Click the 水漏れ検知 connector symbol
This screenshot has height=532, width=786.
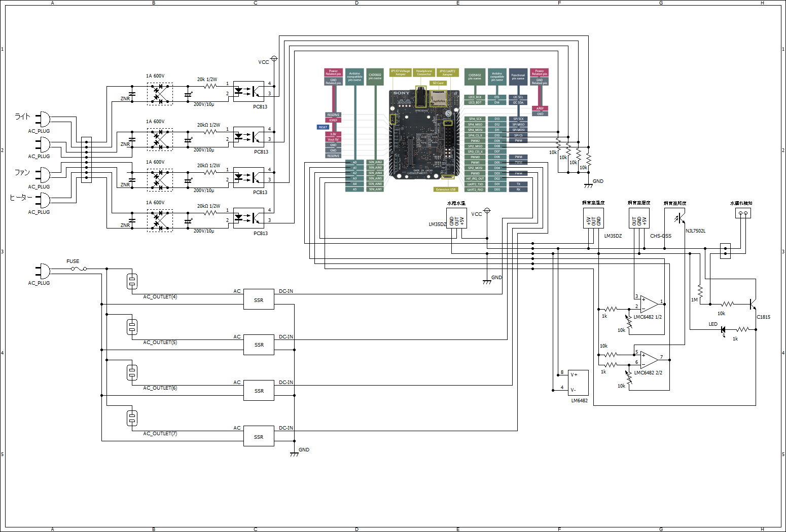pyautogui.click(x=743, y=213)
